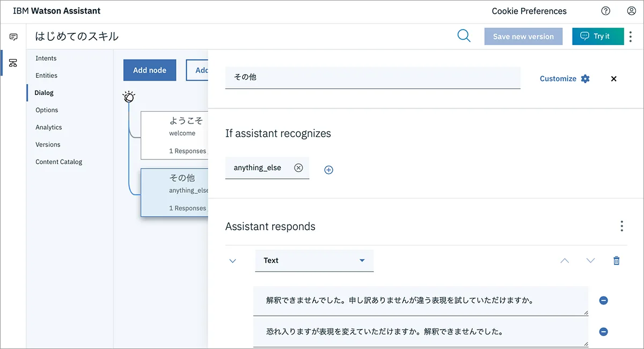Image resolution: width=644 pixels, height=349 pixels.
Task: Select the Skills icon in left rail
Action: coord(13,63)
